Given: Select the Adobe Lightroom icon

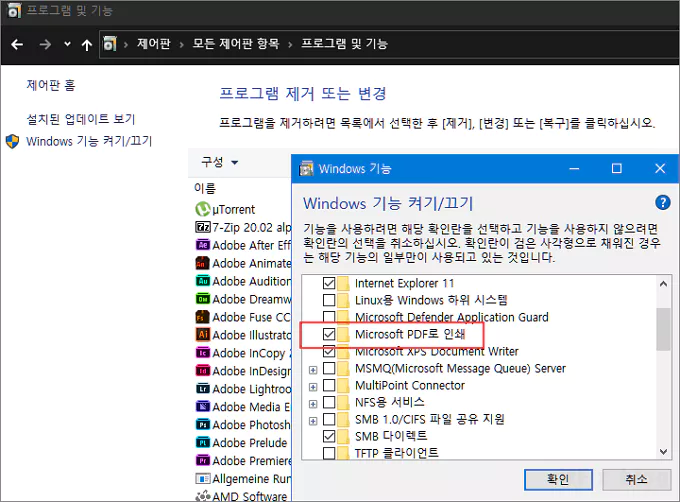Looking at the screenshot, I should (203, 389).
